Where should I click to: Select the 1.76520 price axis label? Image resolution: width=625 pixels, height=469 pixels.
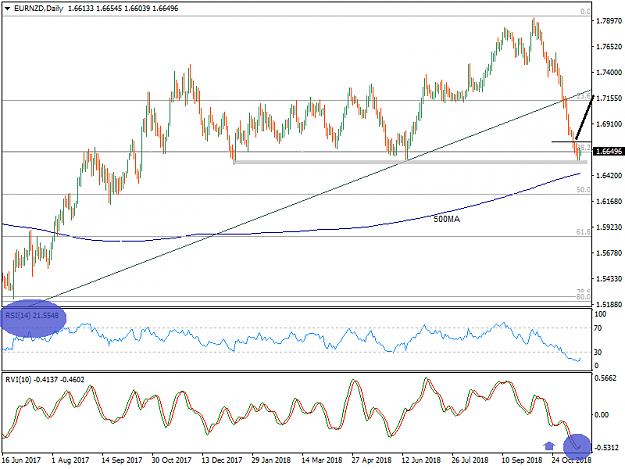609,47
